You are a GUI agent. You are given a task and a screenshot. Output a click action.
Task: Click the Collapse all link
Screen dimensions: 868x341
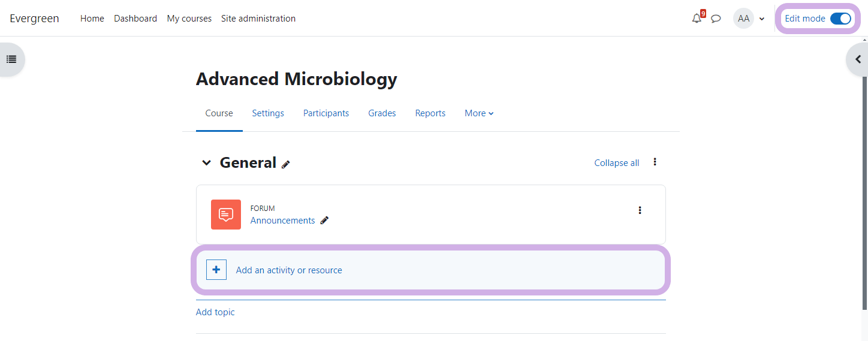pos(616,163)
